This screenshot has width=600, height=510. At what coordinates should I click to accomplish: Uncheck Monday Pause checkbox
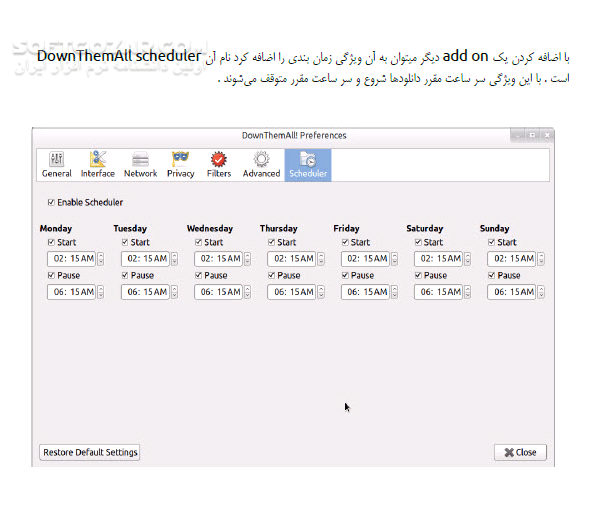click(x=51, y=275)
